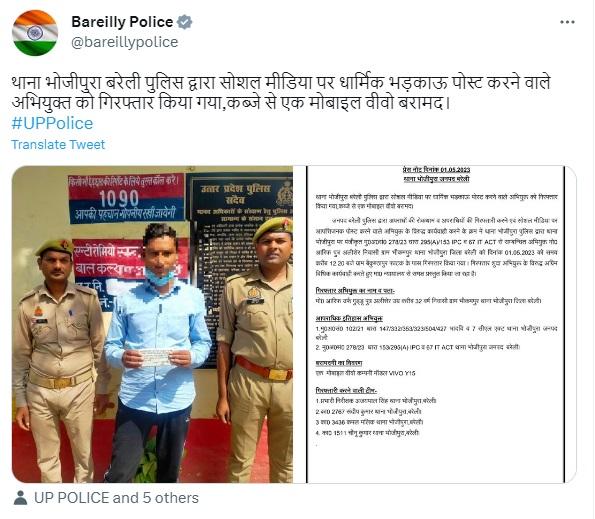Click the Hindi tweet text body
595x519 pixels.
pos(281,93)
